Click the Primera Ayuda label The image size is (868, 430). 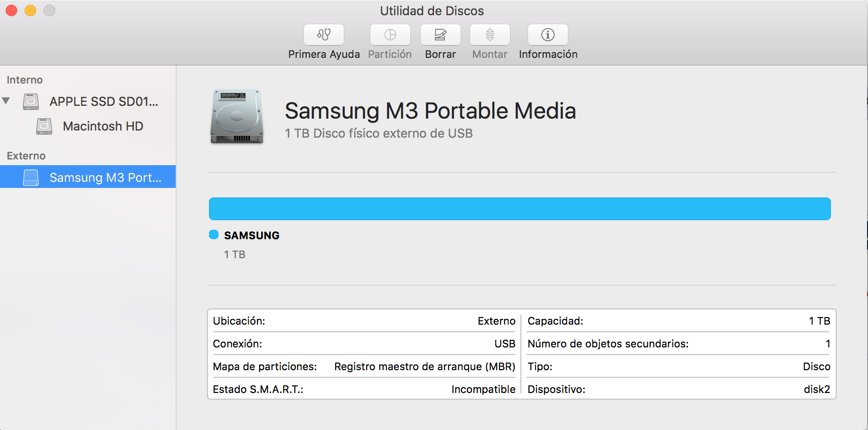324,55
